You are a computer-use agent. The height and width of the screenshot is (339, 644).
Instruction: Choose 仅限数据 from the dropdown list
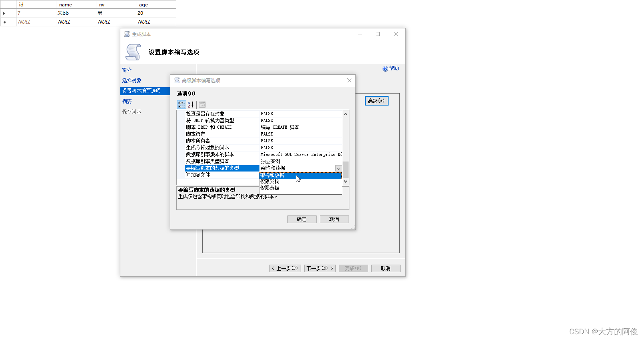pyautogui.click(x=270, y=188)
